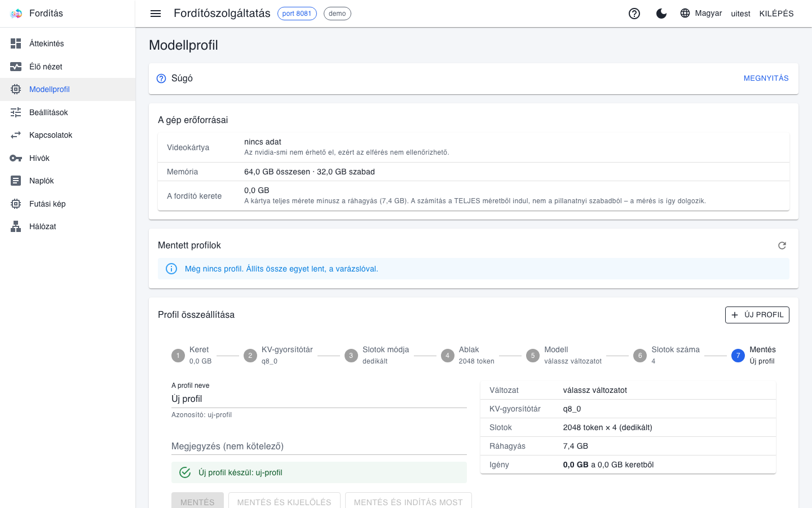Click the help question mark icon in the top bar

click(x=634, y=14)
